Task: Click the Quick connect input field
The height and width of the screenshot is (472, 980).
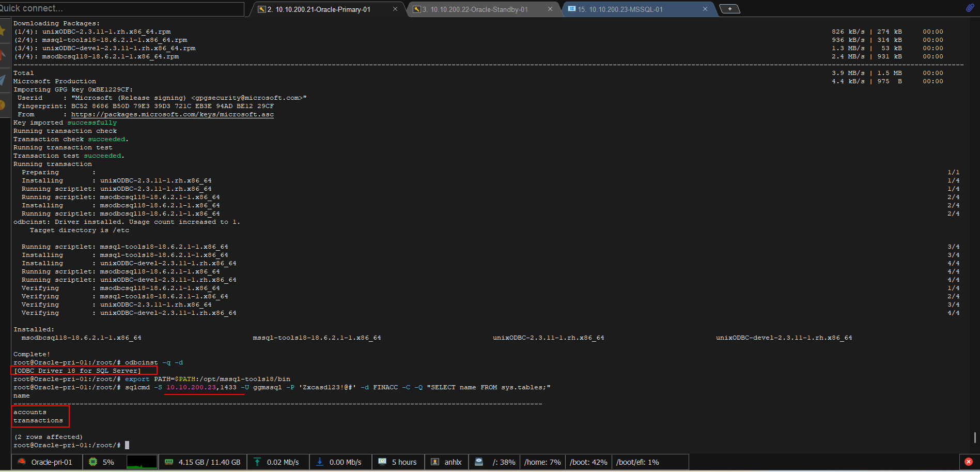Action: pyautogui.click(x=121, y=9)
